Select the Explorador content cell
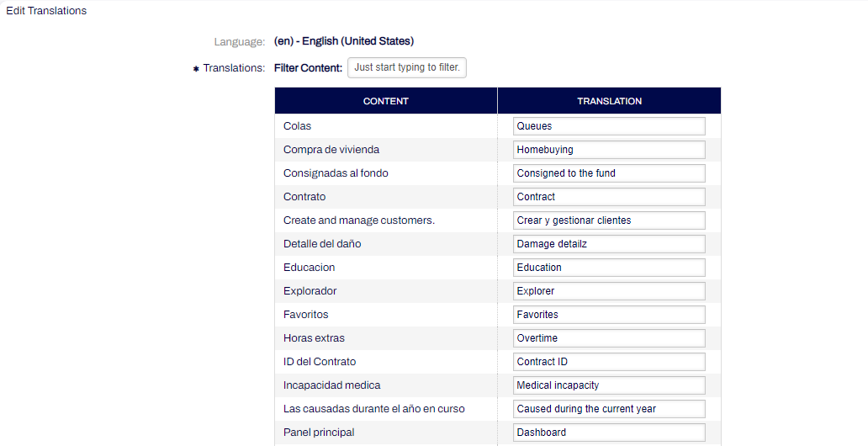This screenshot has width=868, height=446. pyautogui.click(x=386, y=291)
